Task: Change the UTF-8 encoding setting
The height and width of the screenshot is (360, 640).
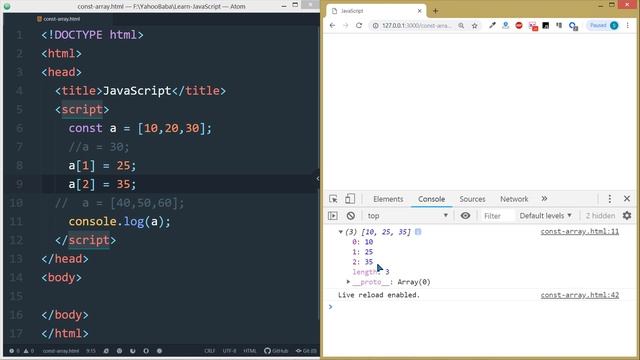Action: click(x=229, y=351)
